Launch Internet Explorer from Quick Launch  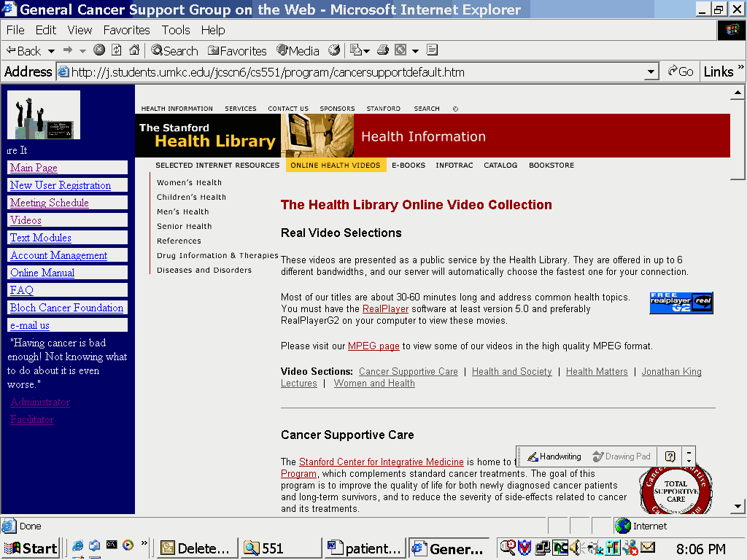tap(77, 545)
